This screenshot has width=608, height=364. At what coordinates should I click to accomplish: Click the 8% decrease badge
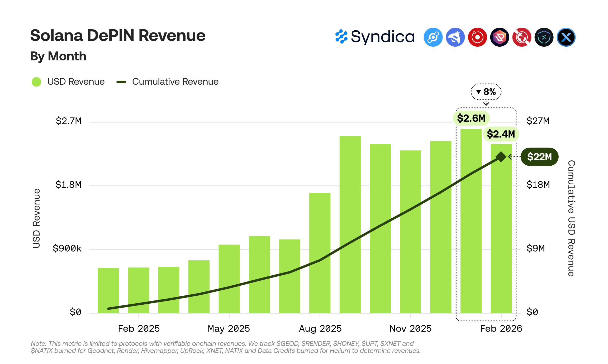pyautogui.click(x=486, y=92)
